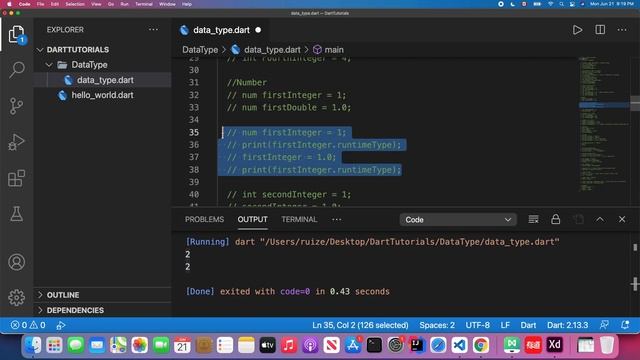This screenshot has width=640, height=360.
Task: Open the Accounts menu icon
Action: (x=16, y=262)
